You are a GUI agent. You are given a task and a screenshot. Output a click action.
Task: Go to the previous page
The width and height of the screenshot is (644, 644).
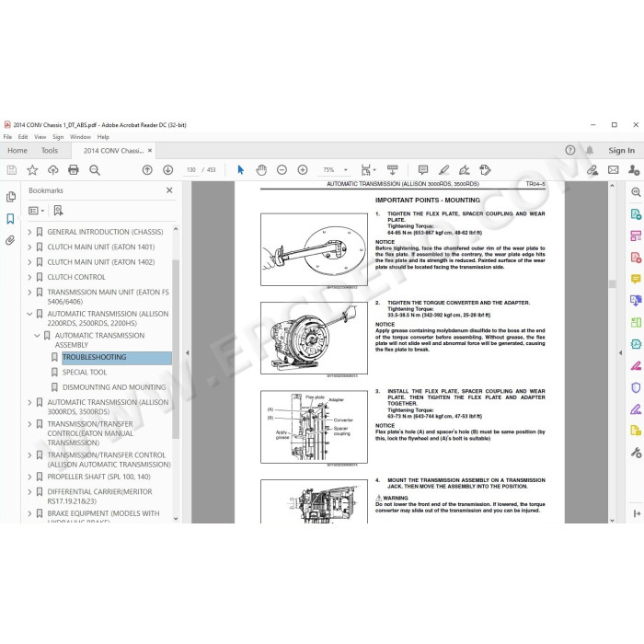147,169
